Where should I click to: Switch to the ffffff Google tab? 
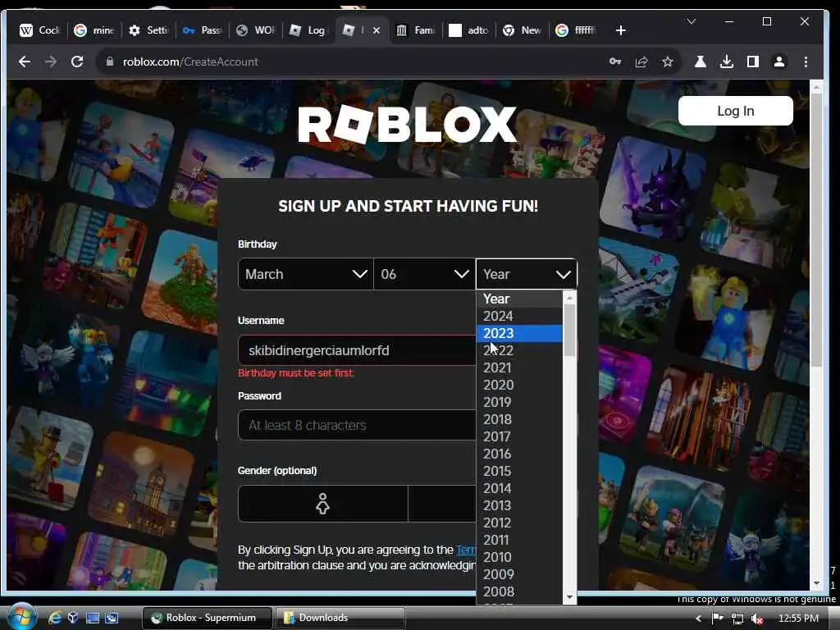coord(576,30)
